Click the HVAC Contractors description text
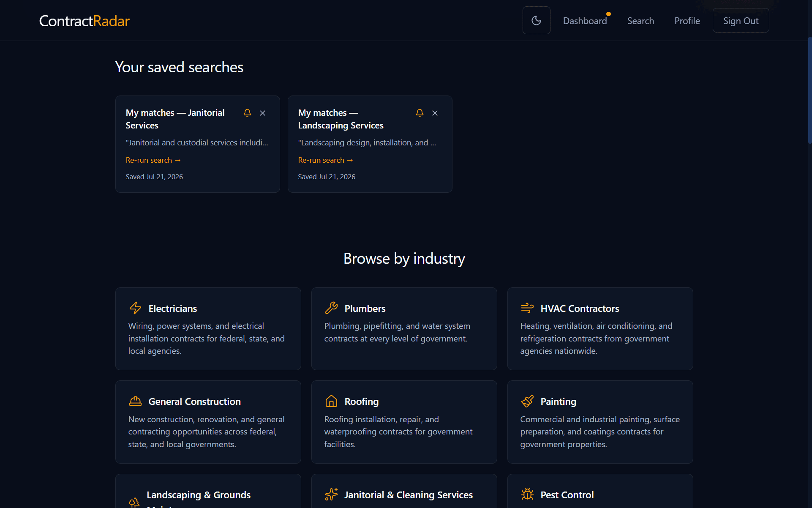The height and width of the screenshot is (508, 812). [x=596, y=339]
